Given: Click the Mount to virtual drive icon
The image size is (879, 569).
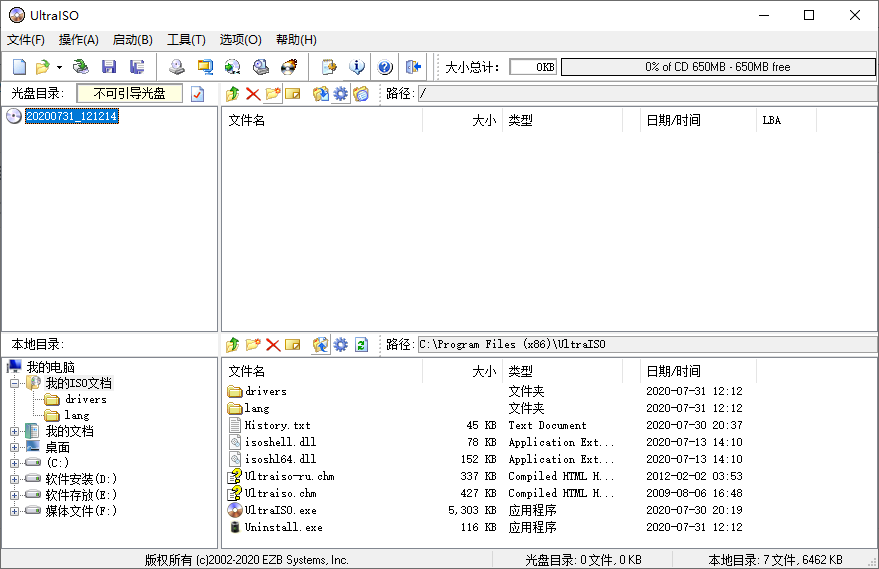Looking at the screenshot, I should (261, 67).
